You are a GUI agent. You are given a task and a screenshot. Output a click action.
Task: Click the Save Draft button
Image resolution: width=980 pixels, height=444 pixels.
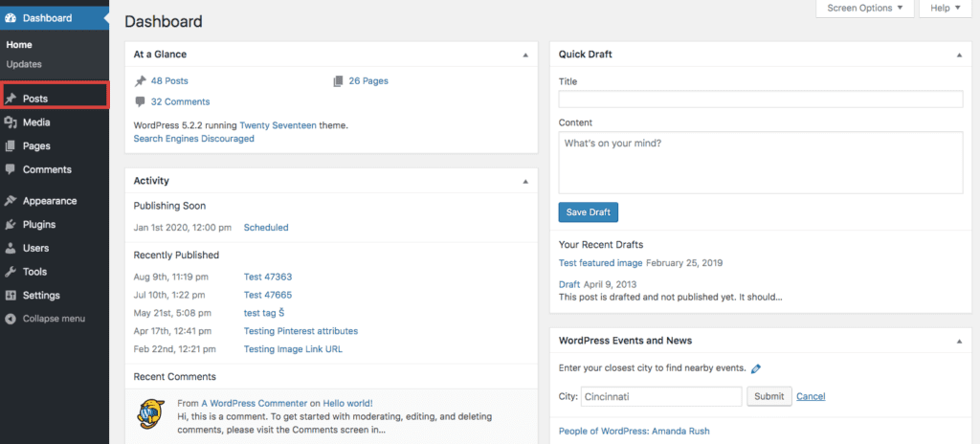[589, 212]
